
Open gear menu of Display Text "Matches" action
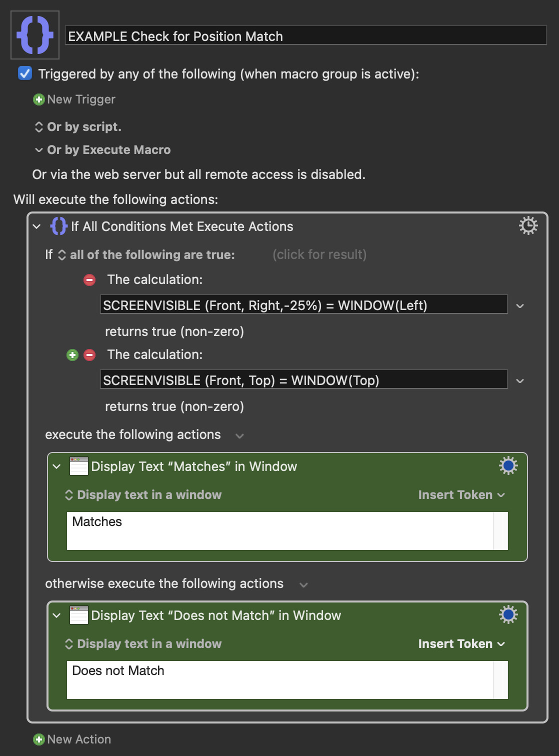pyautogui.click(x=508, y=465)
